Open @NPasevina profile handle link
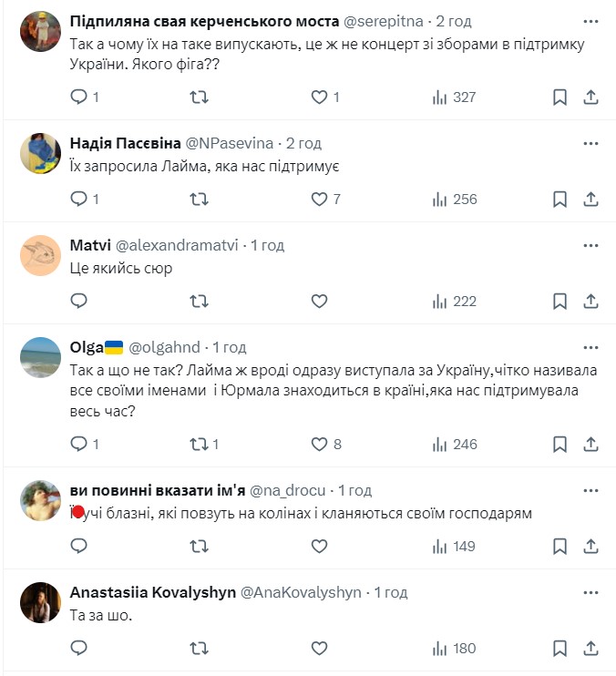 (x=232, y=143)
